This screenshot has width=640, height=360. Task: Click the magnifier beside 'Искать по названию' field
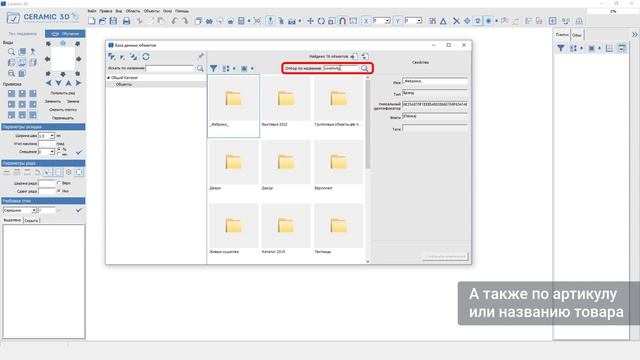[x=200, y=69]
